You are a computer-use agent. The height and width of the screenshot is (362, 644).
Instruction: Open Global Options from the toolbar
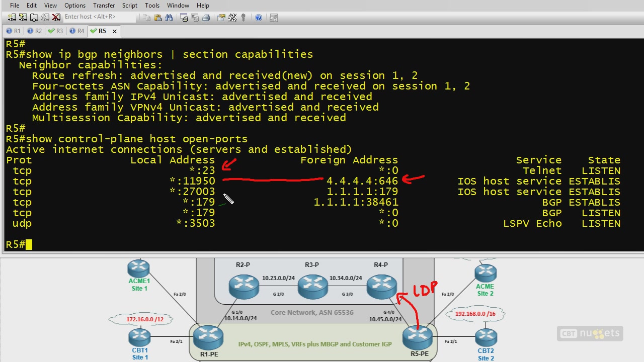coord(232,18)
